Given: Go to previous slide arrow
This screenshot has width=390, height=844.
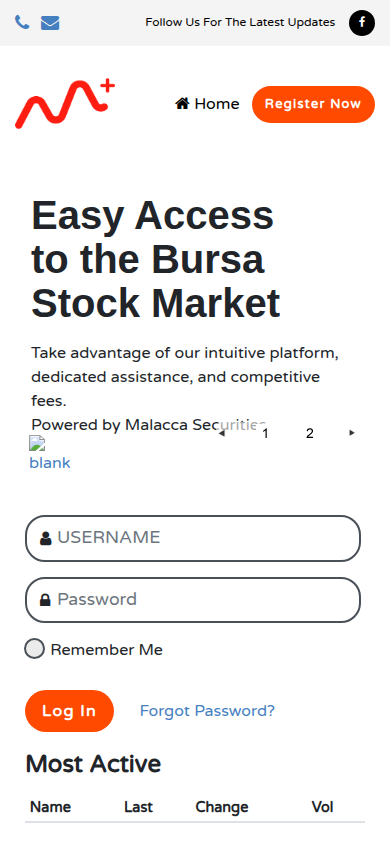Looking at the screenshot, I should 221,433.
